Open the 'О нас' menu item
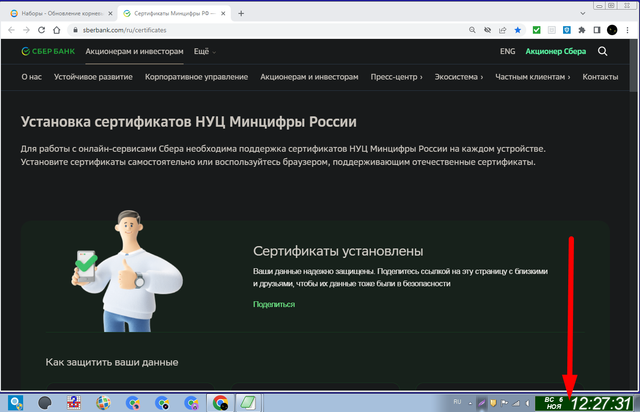 [x=31, y=77]
